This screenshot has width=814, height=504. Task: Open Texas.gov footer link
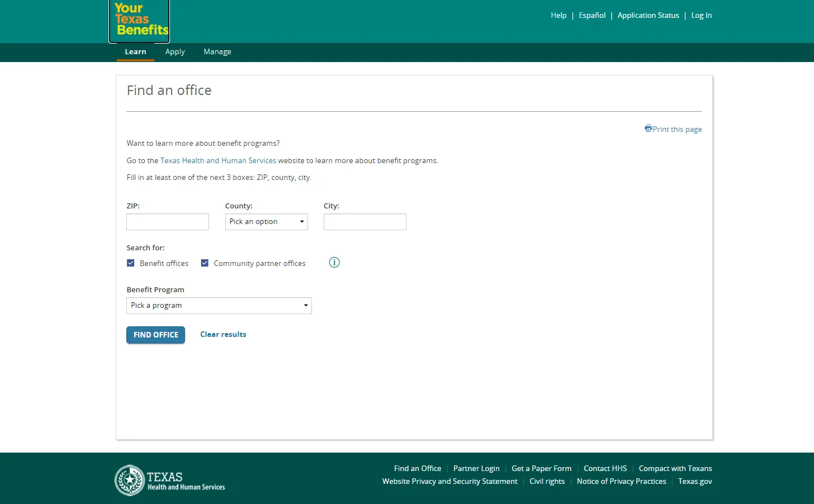tap(695, 482)
